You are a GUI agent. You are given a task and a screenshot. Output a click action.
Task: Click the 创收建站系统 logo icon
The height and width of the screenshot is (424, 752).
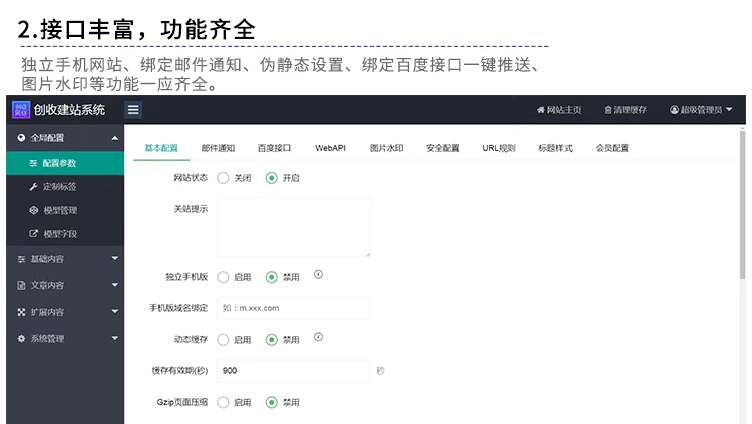coord(21,109)
